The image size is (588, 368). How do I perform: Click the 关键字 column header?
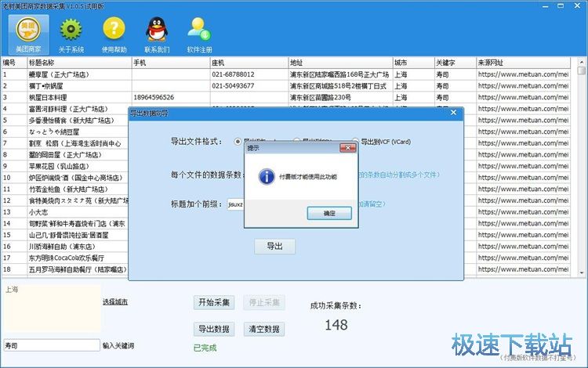tap(455, 63)
